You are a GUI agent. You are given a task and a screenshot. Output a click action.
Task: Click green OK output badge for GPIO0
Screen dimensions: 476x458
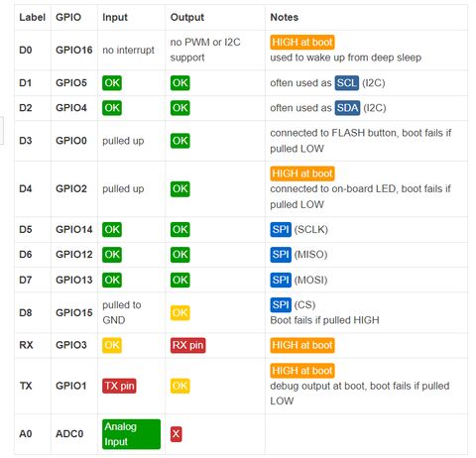click(180, 141)
